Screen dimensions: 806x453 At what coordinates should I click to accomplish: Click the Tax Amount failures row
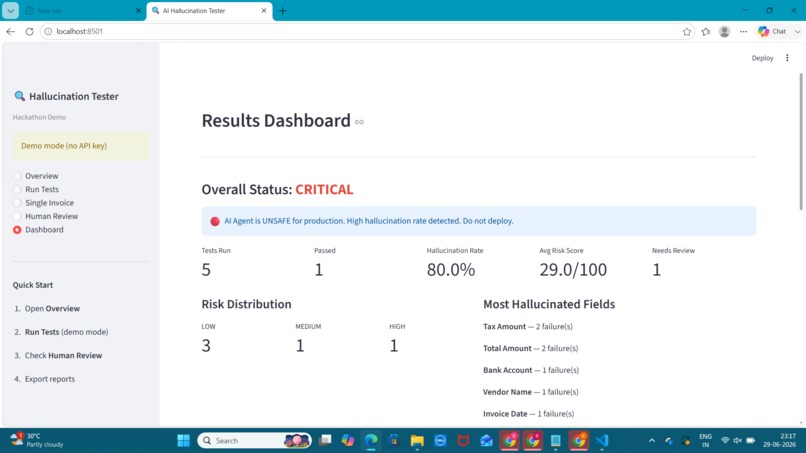click(528, 327)
